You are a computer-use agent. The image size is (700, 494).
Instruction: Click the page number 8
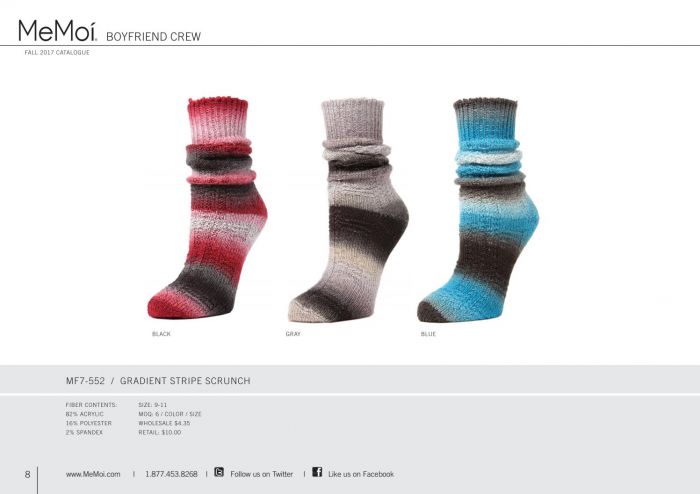tap(27, 474)
